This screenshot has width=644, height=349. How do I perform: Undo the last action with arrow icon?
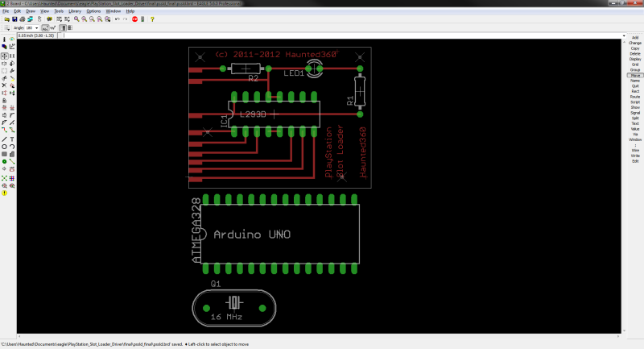[x=118, y=19]
